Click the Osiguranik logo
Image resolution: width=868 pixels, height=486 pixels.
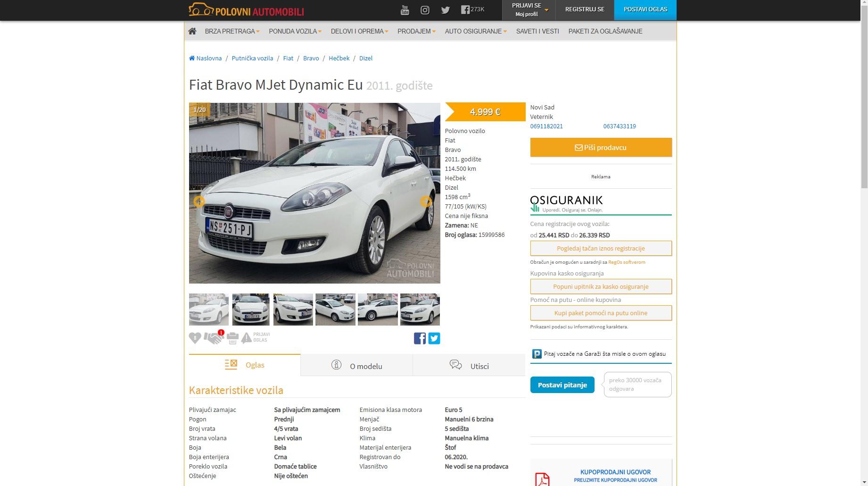(566, 204)
